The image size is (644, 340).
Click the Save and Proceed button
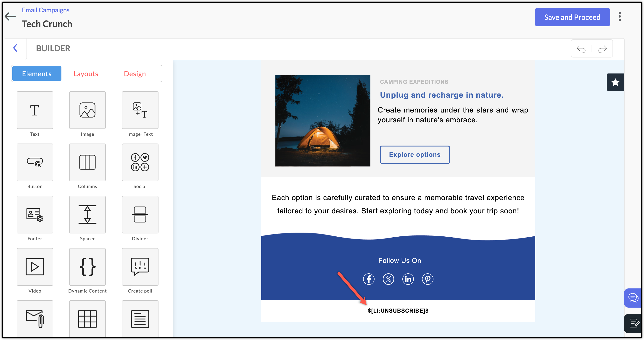tap(572, 17)
